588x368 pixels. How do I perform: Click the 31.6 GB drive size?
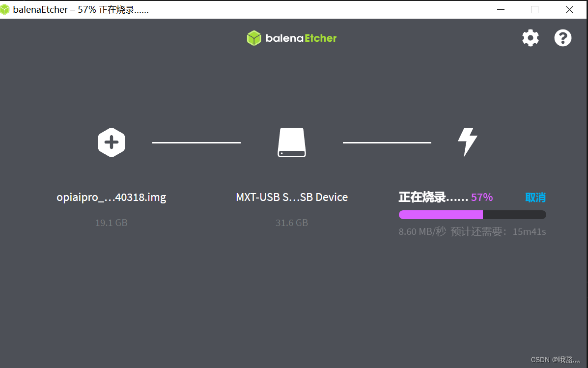point(292,223)
